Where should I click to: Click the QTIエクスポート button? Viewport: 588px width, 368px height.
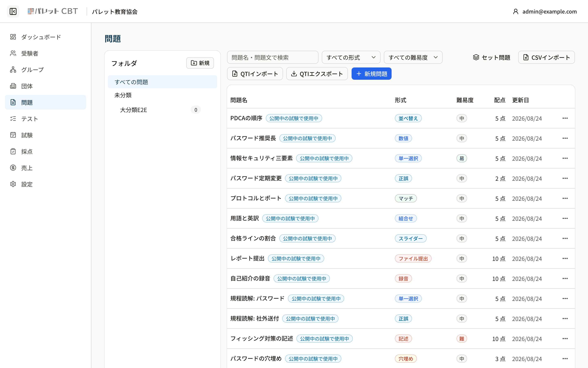point(317,74)
